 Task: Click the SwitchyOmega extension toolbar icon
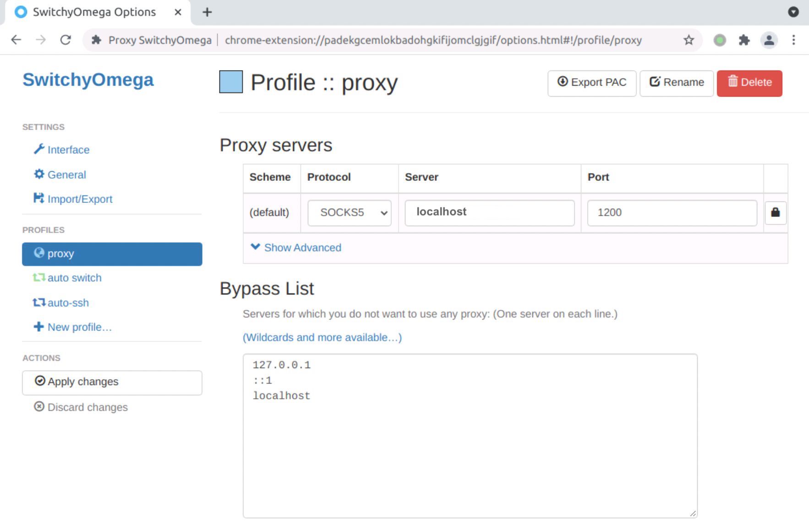pos(720,40)
